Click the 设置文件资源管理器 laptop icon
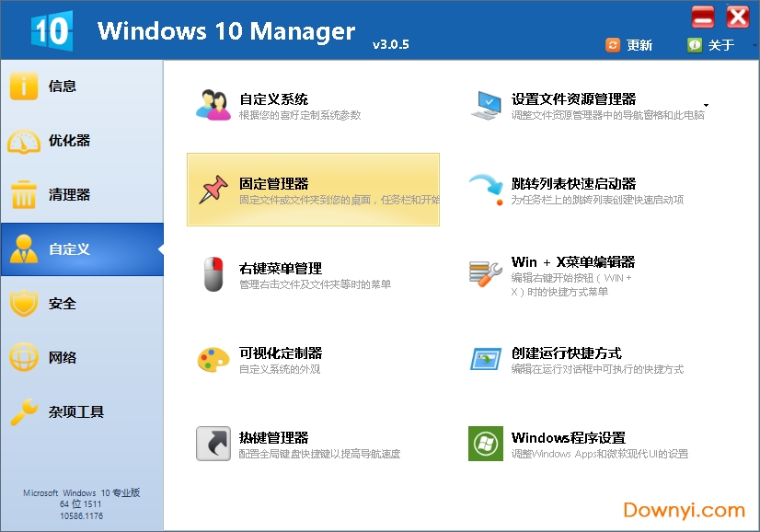Viewport: 760px width, 532px height. click(x=486, y=105)
